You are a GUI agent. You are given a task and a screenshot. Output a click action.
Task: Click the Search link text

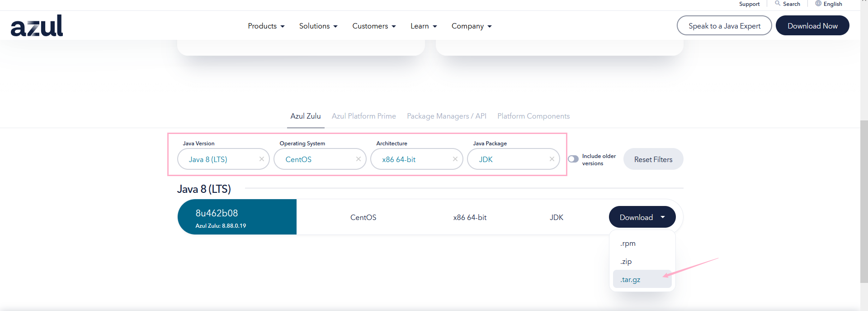792,4
